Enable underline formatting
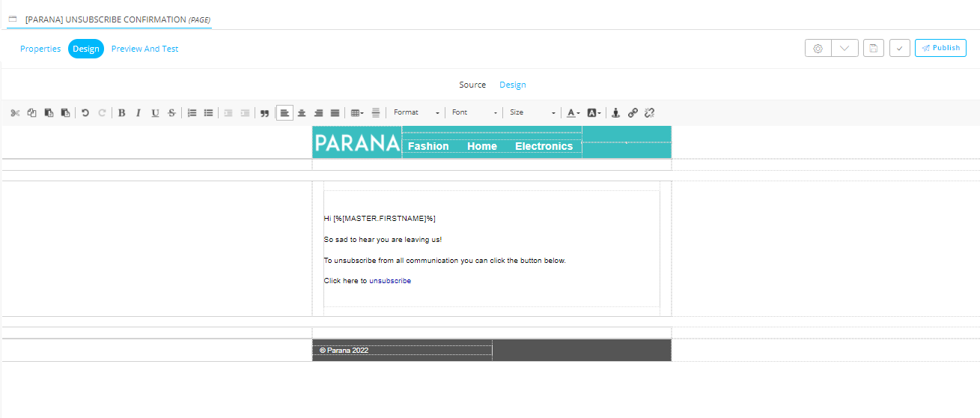980x418 pixels. click(x=155, y=113)
